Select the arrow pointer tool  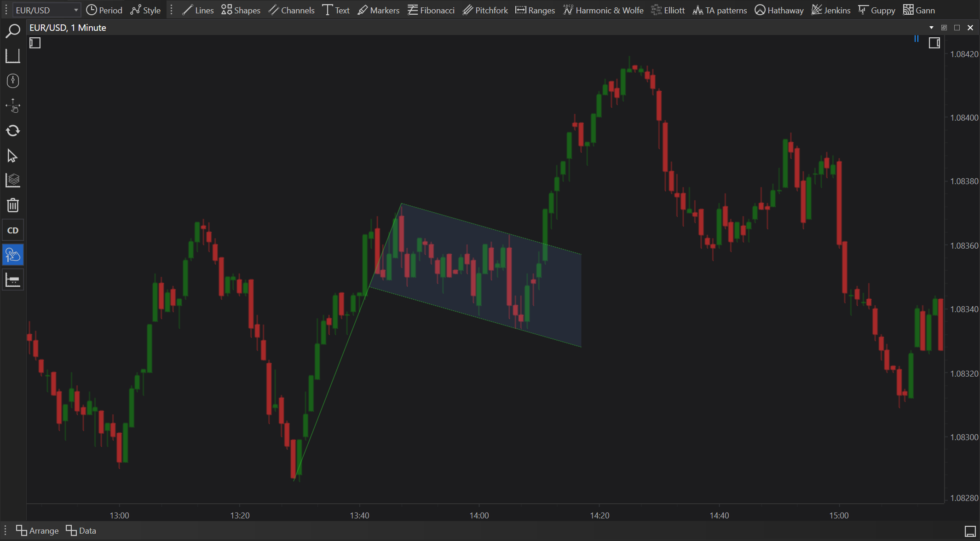(13, 156)
